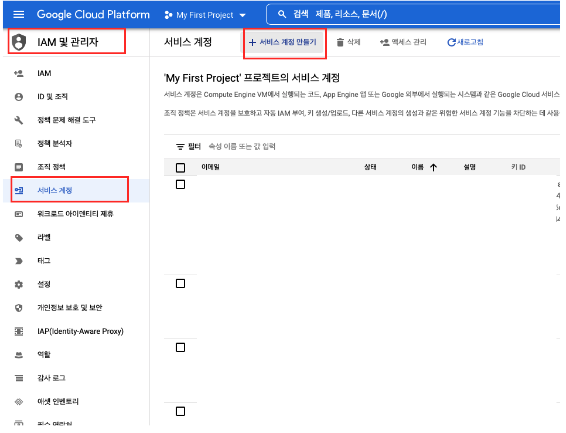566x433 pixels.
Task: Click the 라벨 tag icon
Action: point(19,237)
